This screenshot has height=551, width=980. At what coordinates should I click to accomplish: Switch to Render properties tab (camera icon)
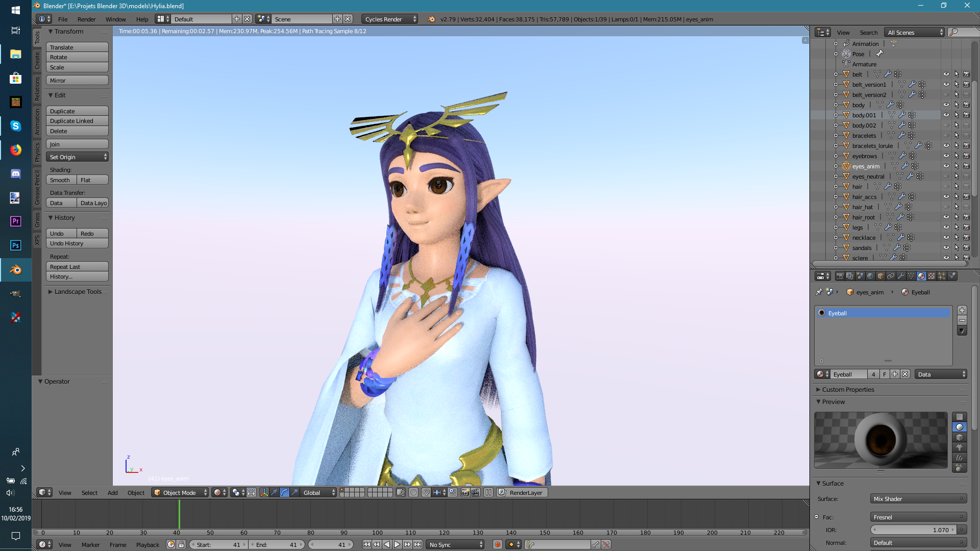(840, 276)
